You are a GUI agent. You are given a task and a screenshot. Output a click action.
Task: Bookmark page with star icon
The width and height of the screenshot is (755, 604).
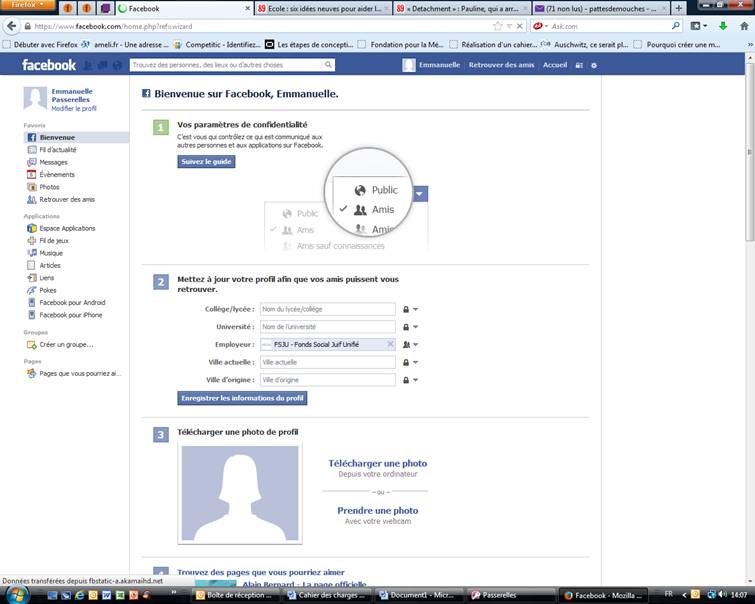coord(497,26)
